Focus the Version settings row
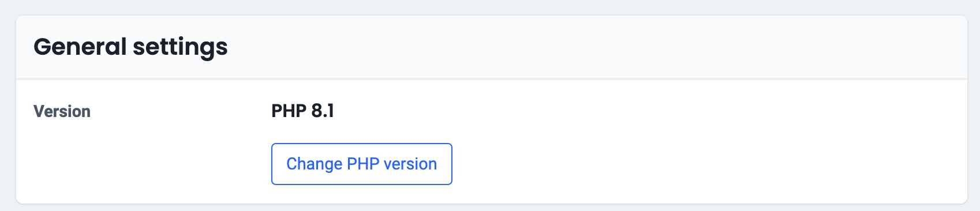 click(492, 141)
